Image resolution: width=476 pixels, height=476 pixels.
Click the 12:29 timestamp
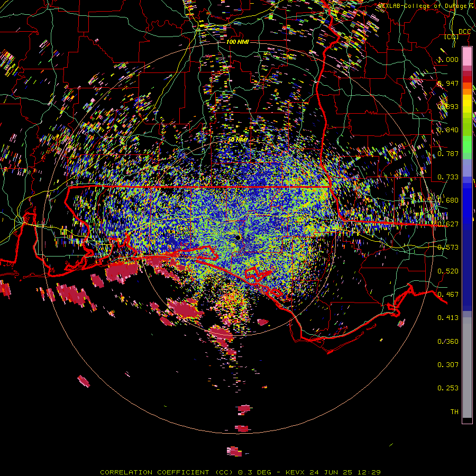pyautogui.click(x=369, y=472)
